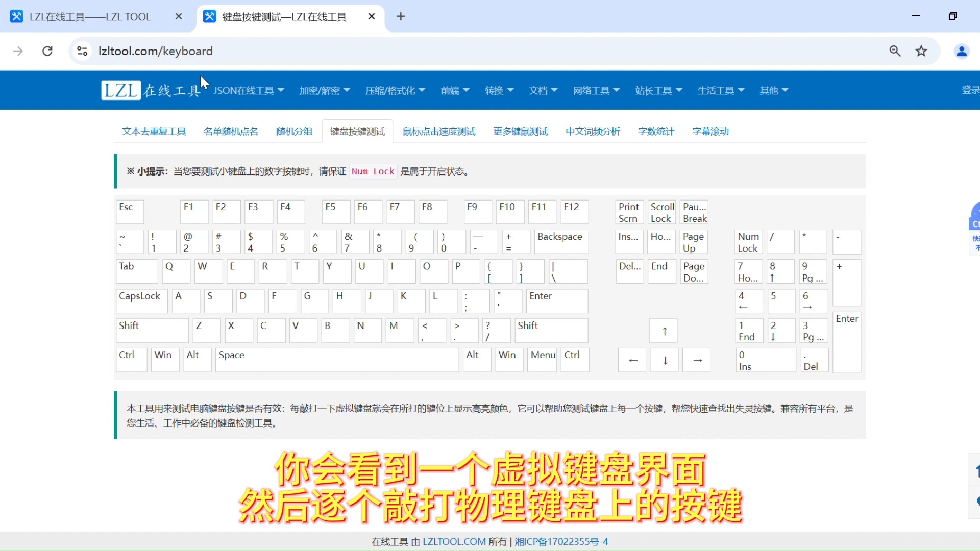The height and width of the screenshot is (551, 980).
Task: Open the LZLTOOL.COM footer link
Action: 454,542
